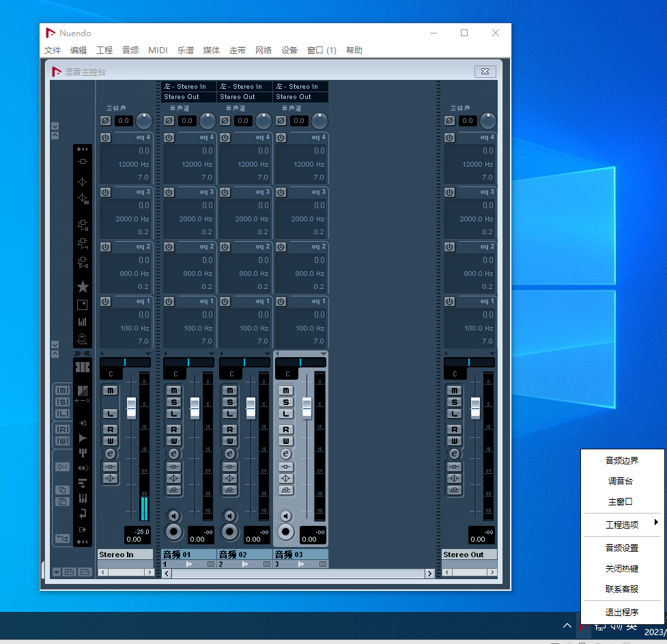Open channel edit settings for 音频 03

[x=285, y=453]
